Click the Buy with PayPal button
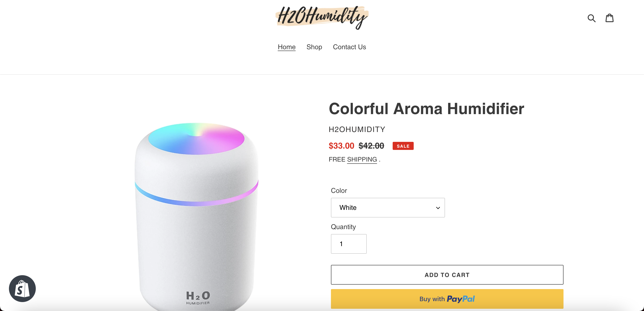 click(x=447, y=299)
